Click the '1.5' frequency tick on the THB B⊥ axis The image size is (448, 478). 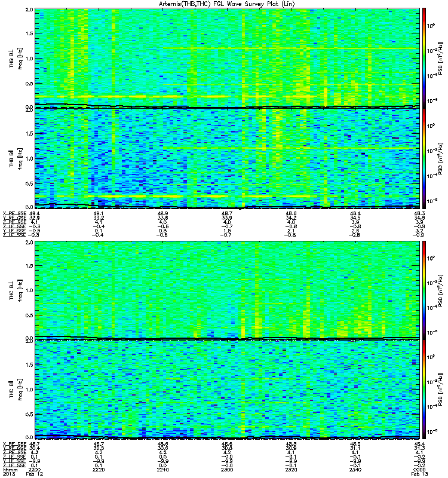(29, 33)
